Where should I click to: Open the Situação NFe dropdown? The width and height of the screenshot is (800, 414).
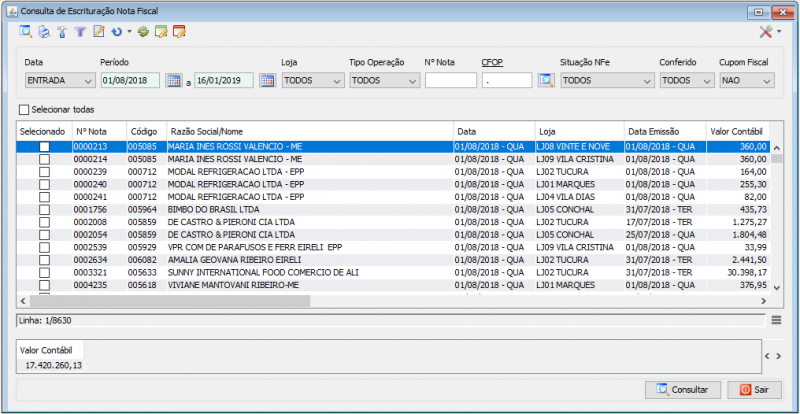(x=607, y=81)
